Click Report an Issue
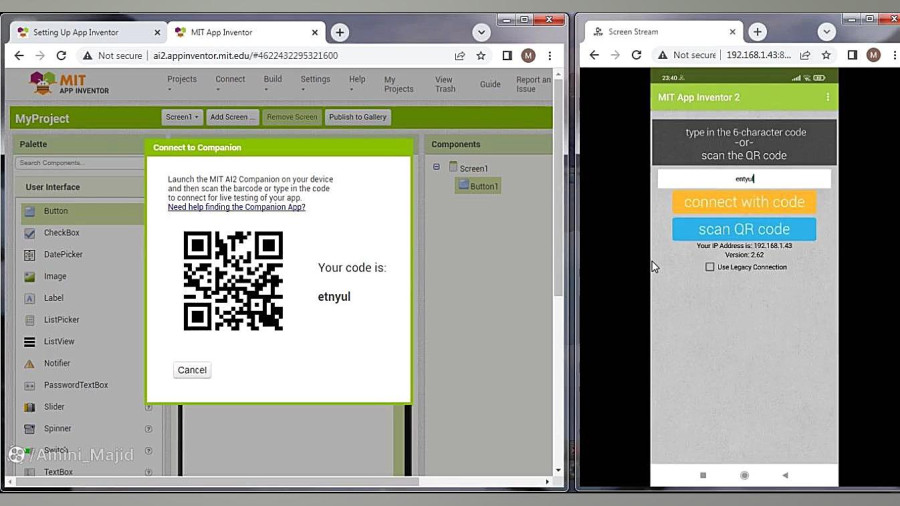Viewport: 900px width, 506px height. point(533,84)
